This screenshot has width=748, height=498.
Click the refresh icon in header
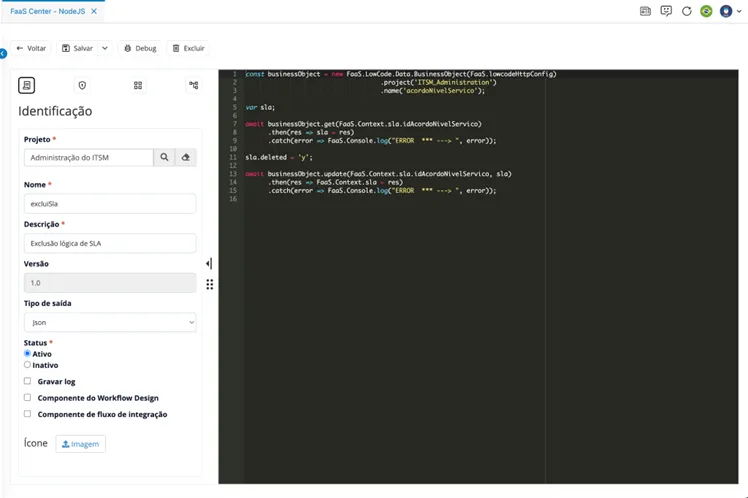coord(686,11)
